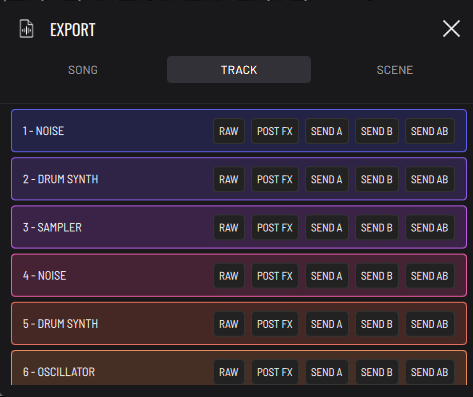
Task: Click Raw for 6 - Oscillator
Action: click(x=229, y=372)
